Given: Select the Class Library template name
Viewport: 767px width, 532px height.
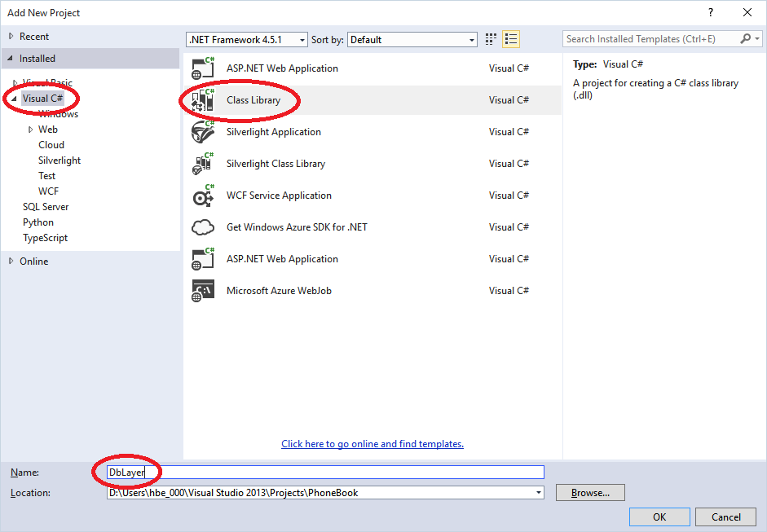Looking at the screenshot, I should [x=253, y=100].
